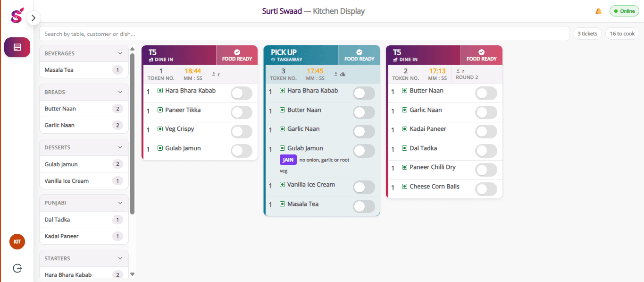
Task: Toggle Butter Naan on Pick Up ticket
Action: pos(364,112)
